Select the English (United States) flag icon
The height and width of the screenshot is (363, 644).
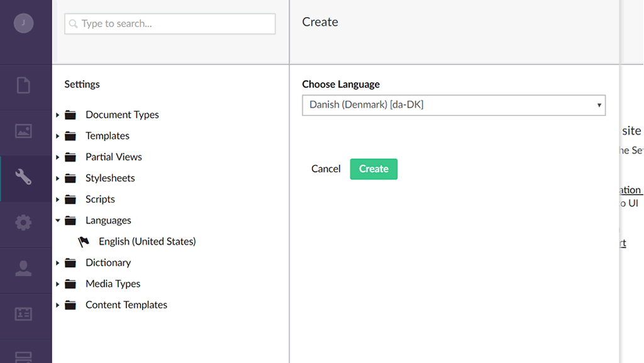(84, 242)
